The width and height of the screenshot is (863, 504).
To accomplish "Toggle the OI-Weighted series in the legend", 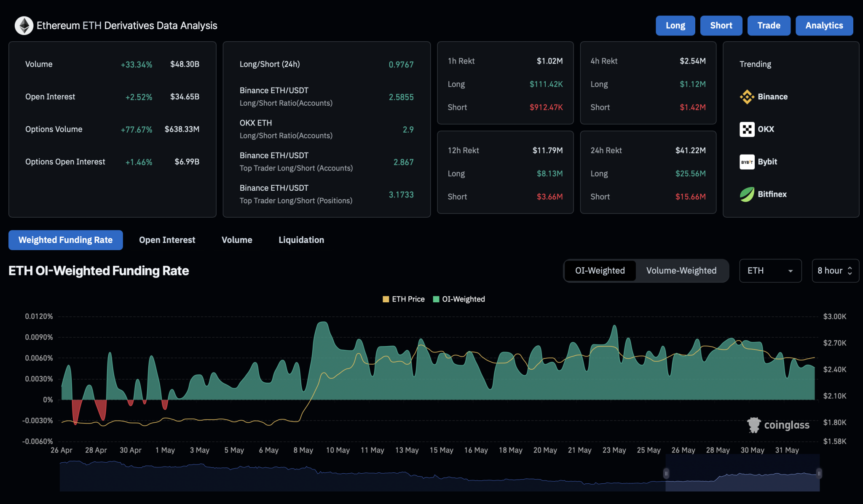I will [x=437, y=299].
